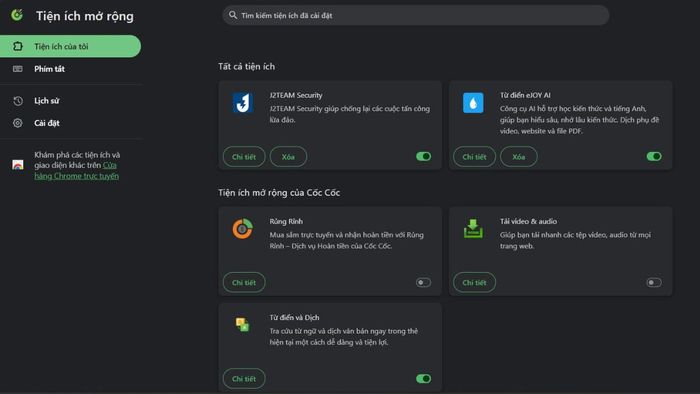Click the gear icon beside Cài đặt

pos(17,123)
